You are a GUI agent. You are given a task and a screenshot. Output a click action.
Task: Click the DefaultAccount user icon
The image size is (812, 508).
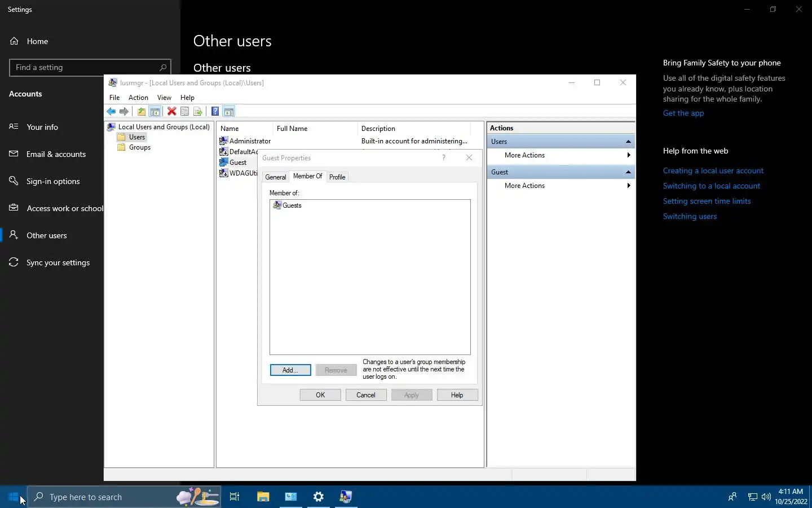223,152
